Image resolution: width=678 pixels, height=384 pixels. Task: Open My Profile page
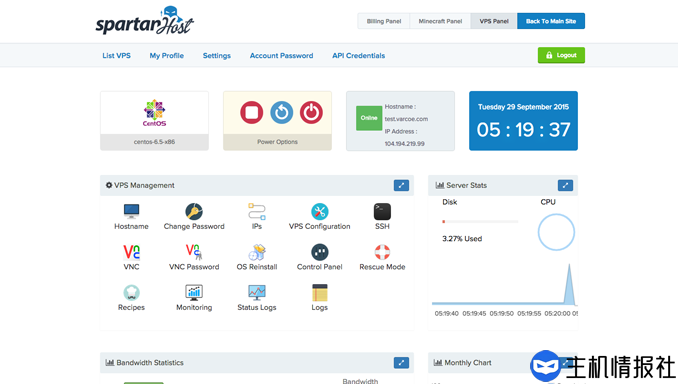click(166, 55)
